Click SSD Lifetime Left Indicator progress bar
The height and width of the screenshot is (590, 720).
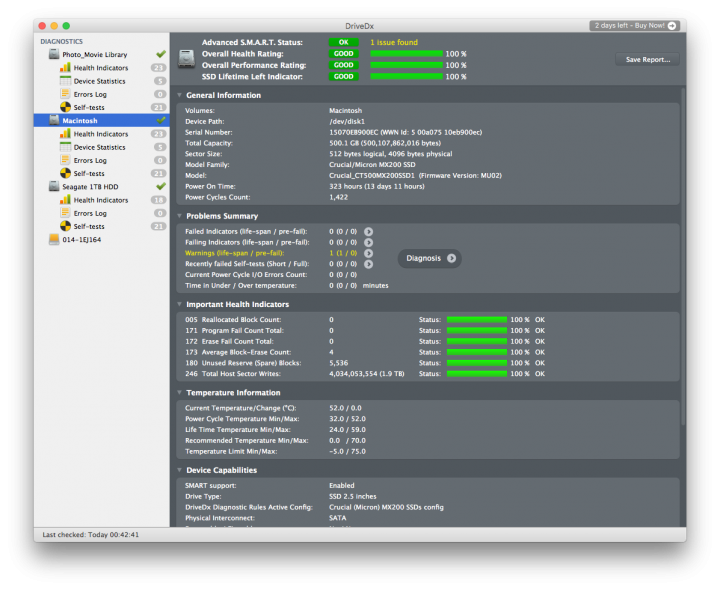(x=406, y=77)
